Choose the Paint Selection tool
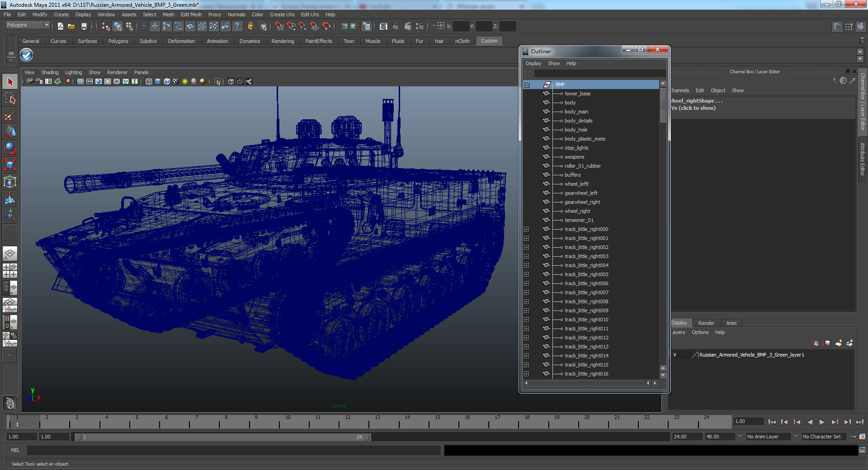The image size is (868, 470). point(10,115)
